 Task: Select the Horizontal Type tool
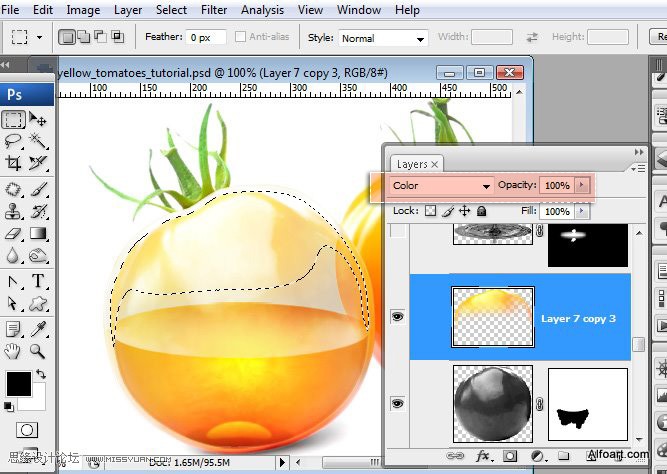38,281
